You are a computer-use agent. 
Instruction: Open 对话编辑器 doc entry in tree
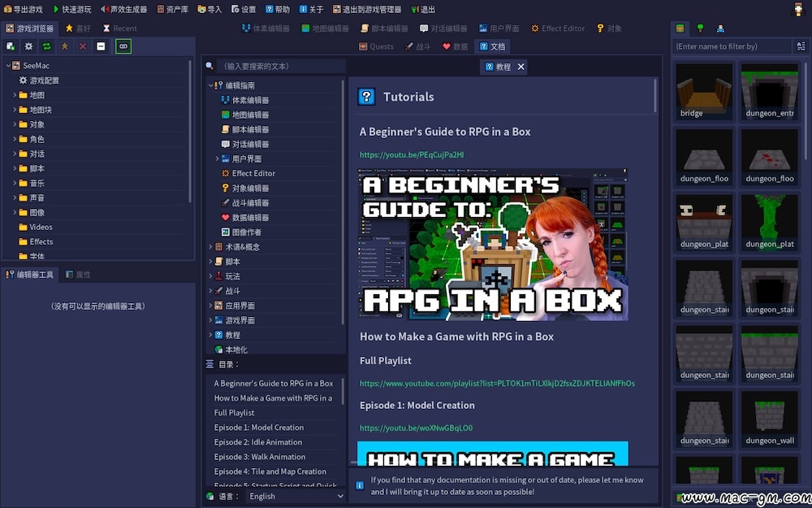pyautogui.click(x=244, y=144)
